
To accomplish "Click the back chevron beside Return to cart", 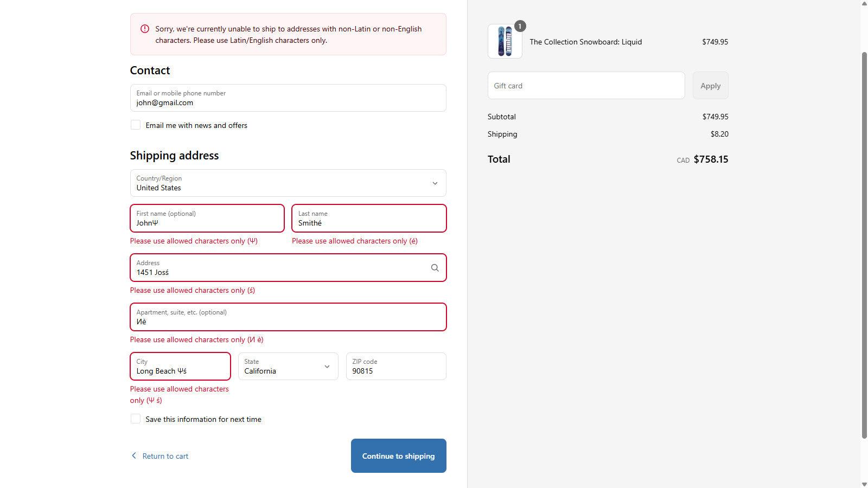I will 134,456.
